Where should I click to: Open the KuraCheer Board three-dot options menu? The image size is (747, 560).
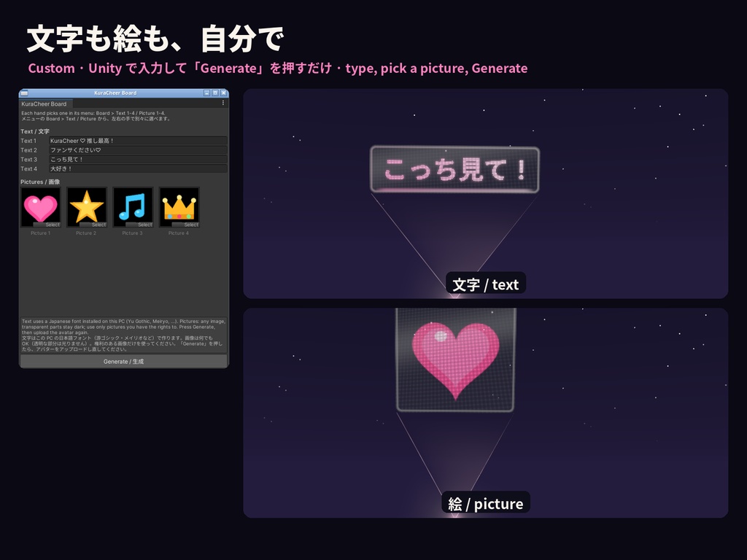click(x=223, y=103)
